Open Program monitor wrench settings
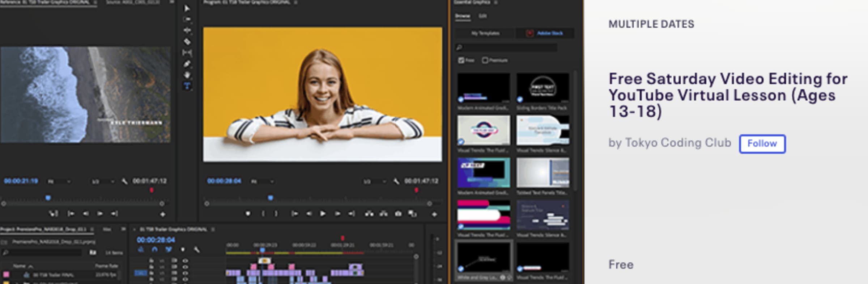 click(396, 181)
